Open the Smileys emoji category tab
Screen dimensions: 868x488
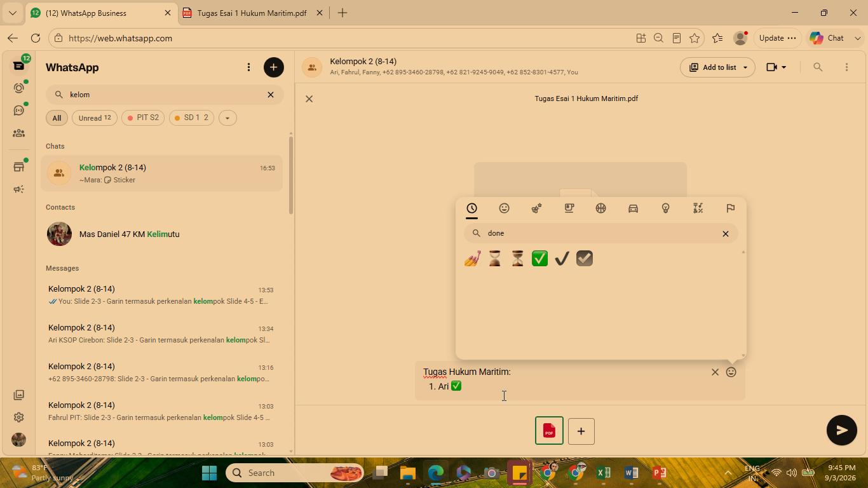point(504,208)
